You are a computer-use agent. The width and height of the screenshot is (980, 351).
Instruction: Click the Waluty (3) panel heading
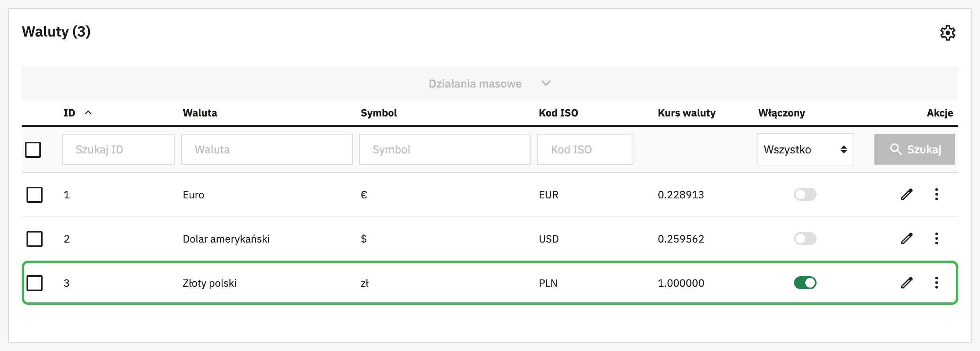click(56, 31)
